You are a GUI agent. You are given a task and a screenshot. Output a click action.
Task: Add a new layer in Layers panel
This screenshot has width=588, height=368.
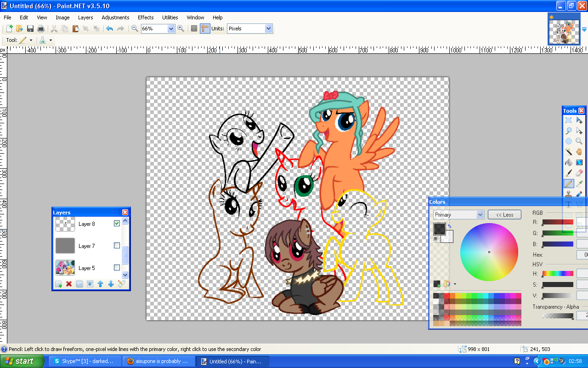pyautogui.click(x=58, y=284)
